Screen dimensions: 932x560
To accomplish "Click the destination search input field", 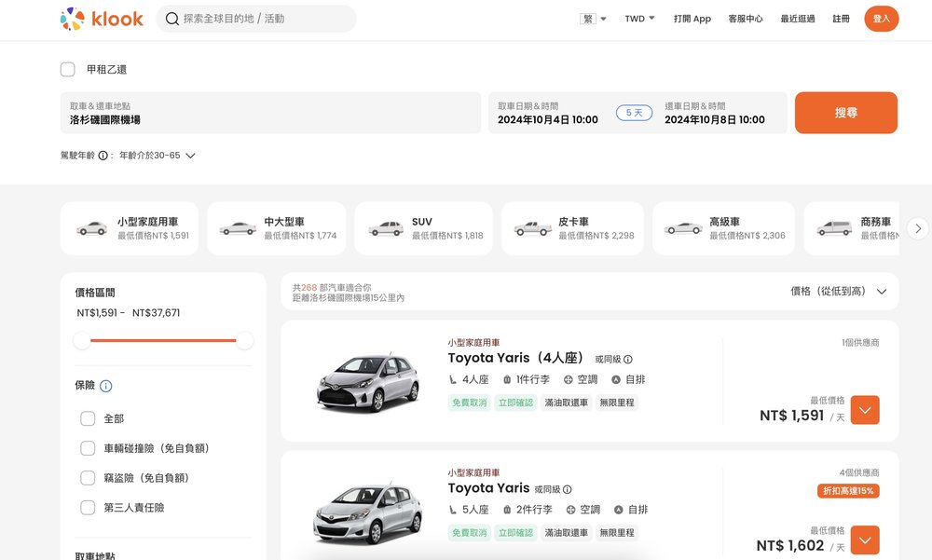I will [x=256, y=19].
